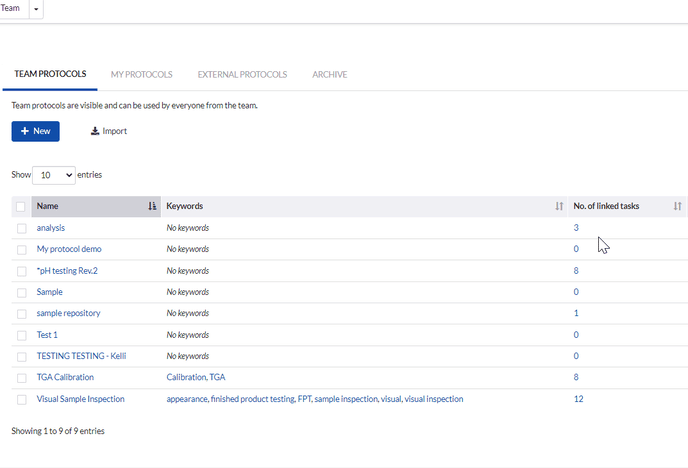This screenshot has width=688, height=468.
Task: Select TGA Calibration row checkbox
Action: pos(22,378)
